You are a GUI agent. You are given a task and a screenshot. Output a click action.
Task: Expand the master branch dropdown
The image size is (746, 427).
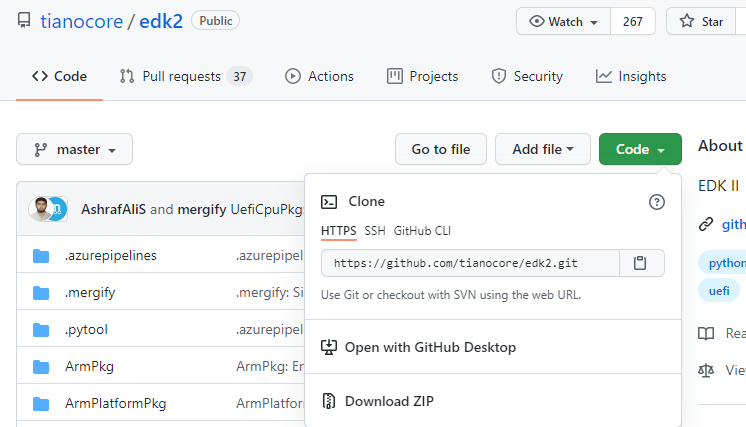75,149
